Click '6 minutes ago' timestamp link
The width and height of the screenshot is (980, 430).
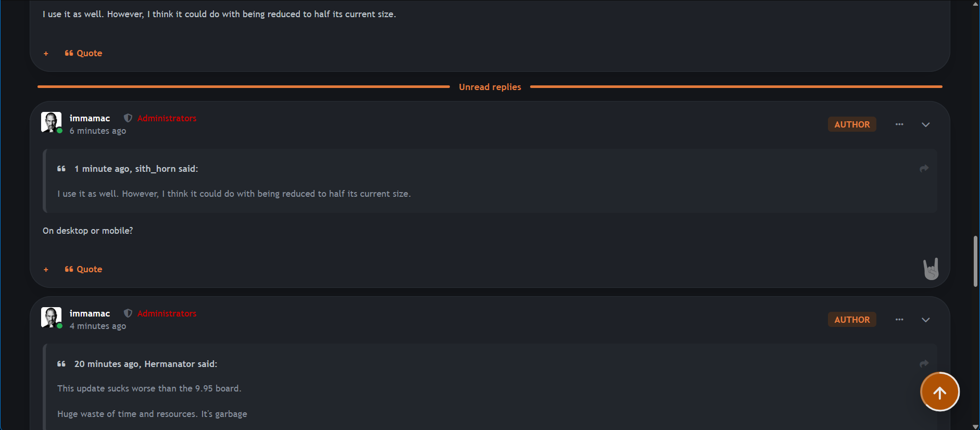coord(98,131)
